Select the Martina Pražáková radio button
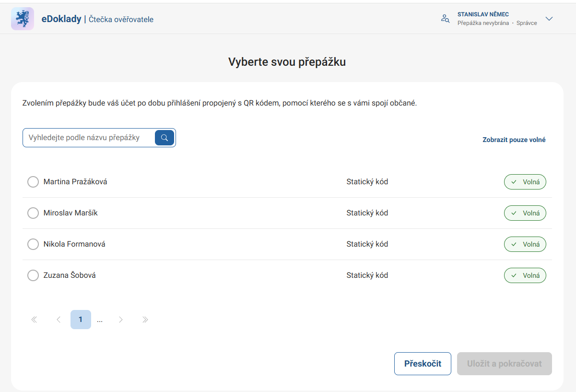Image resolution: width=576 pixels, height=392 pixels. 33,182
